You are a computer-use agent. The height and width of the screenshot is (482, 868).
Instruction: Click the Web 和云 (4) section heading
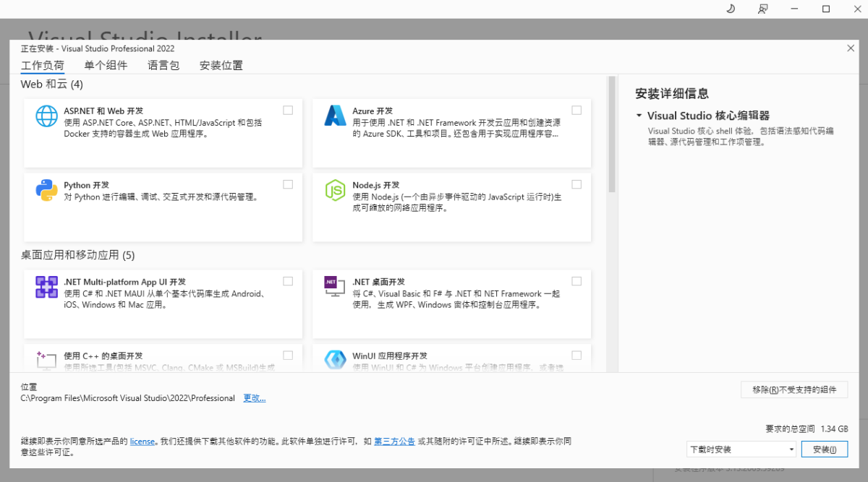click(52, 84)
